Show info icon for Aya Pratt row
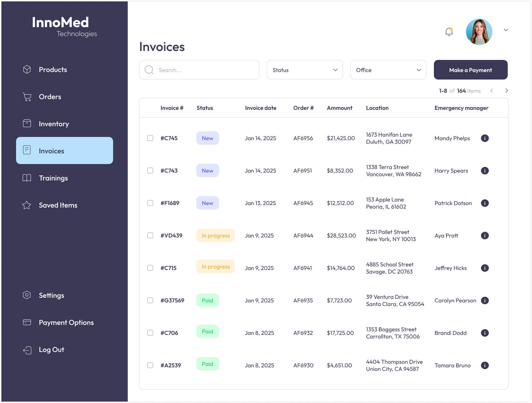Image resolution: width=532 pixels, height=403 pixels. tap(485, 236)
